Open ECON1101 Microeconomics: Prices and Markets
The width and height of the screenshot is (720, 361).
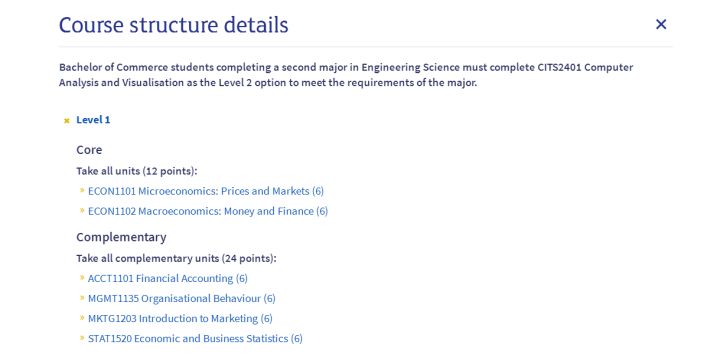pos(206,191)
